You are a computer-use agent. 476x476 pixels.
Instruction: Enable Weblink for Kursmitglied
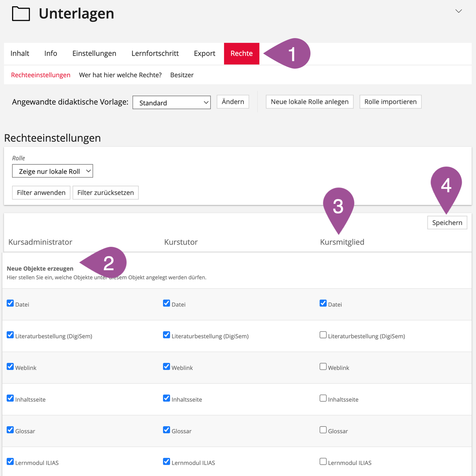tap(323, 367)
